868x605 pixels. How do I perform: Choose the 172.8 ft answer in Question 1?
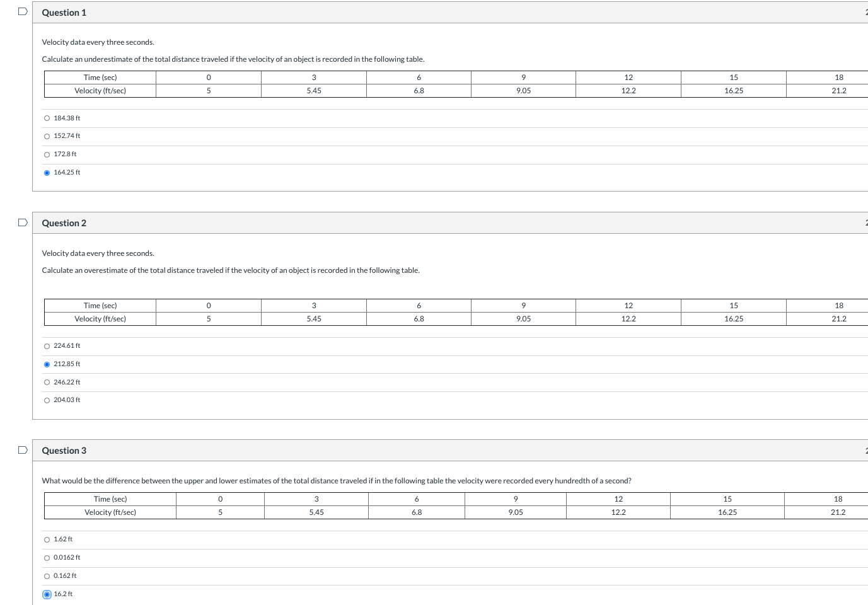[47, 154]
